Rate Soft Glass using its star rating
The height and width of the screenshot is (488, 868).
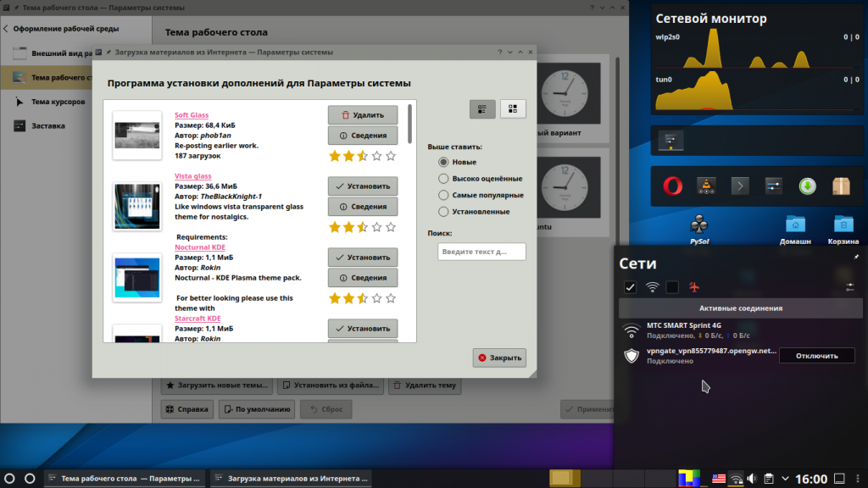tap(363, 156)
